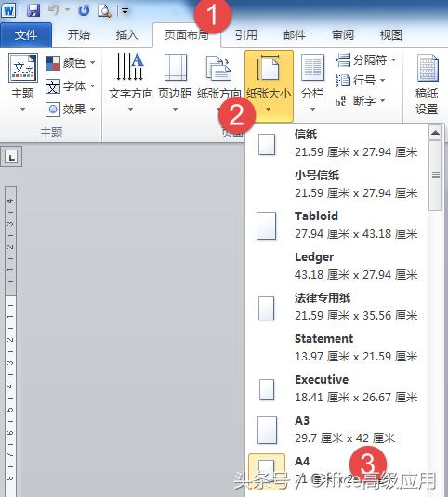Viewport: 448px width, 497px height.
Task: Choose 法律专用纸 paper size
Action: (336, 307)
